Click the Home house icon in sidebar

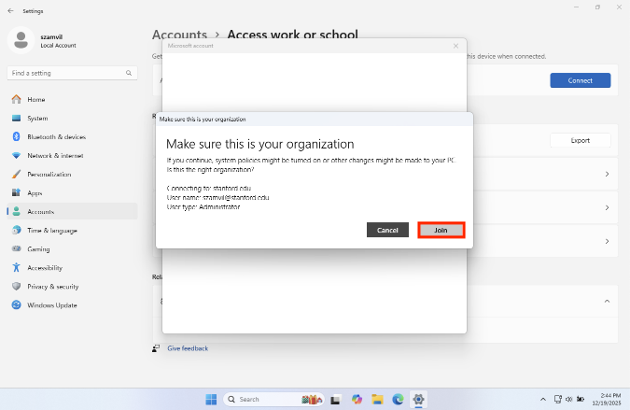(16, 99)
